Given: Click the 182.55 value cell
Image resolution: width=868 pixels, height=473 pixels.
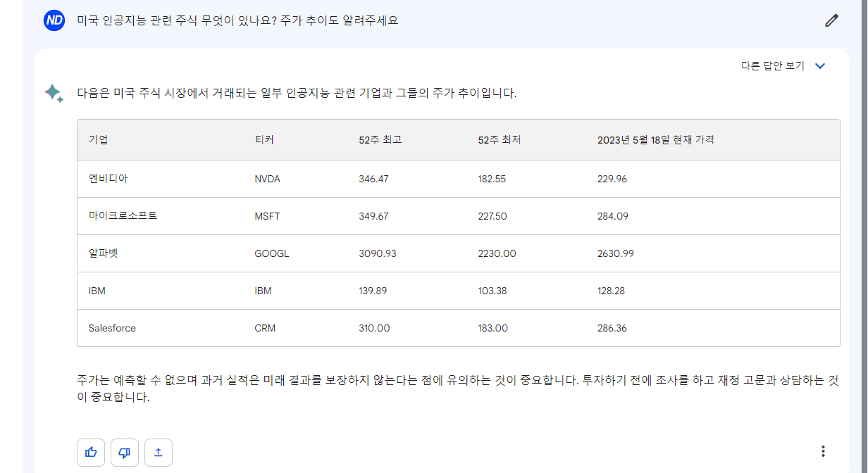Looking at the screenshot, I should click(492, 179).
